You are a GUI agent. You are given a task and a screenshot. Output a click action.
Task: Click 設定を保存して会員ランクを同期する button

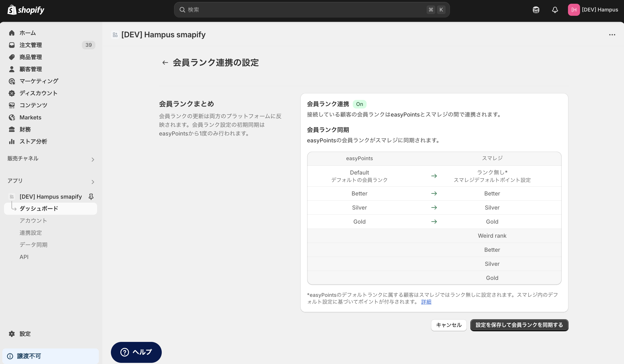pyautogui.click(x=519, y=325)
